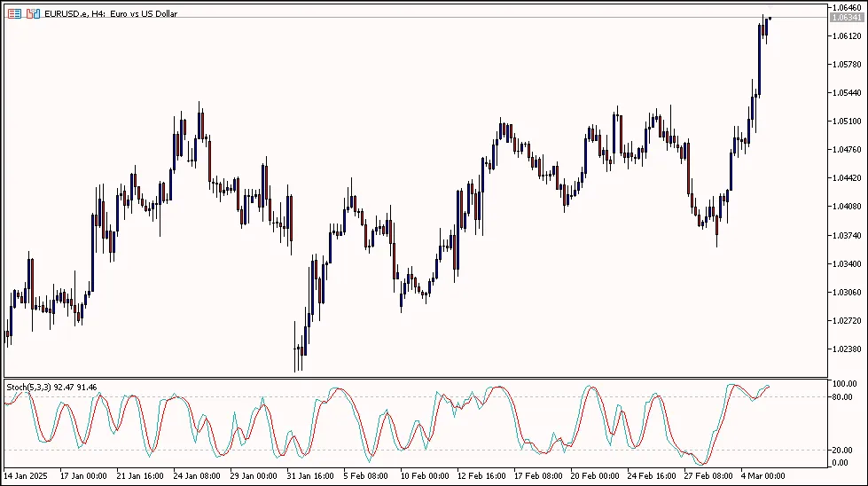Image resolution: width=868 pixels, height=486 pixels.
Task: Click the 1.03060 price scale label
Action: tap(847, 293)
